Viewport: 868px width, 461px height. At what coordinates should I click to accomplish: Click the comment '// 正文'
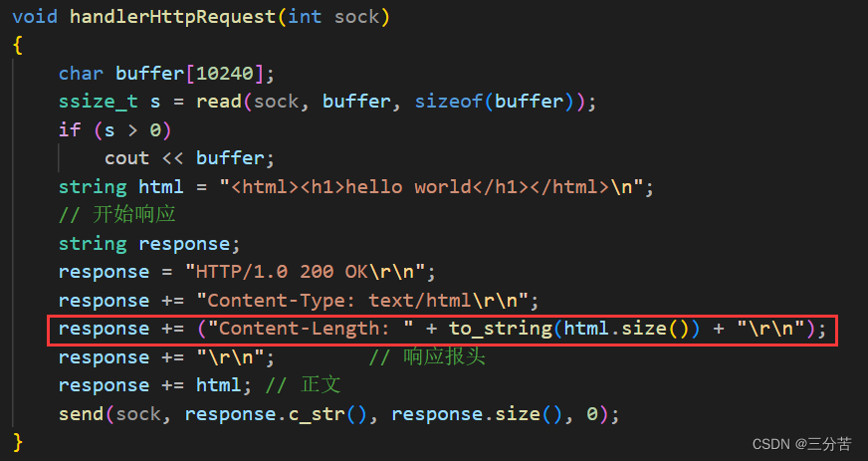point(304,385)
